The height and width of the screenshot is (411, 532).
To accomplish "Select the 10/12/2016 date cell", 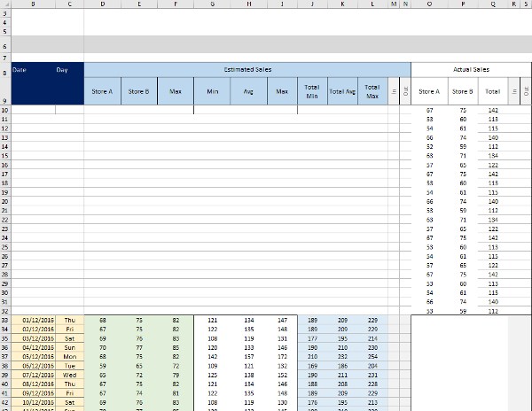I will point(34,402).
